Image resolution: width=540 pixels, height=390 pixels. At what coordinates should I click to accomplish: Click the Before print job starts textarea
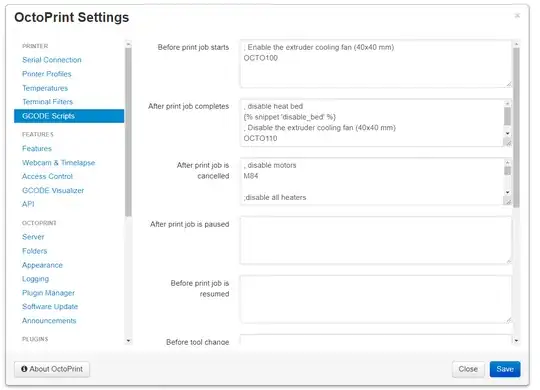[x=376, y=64]
